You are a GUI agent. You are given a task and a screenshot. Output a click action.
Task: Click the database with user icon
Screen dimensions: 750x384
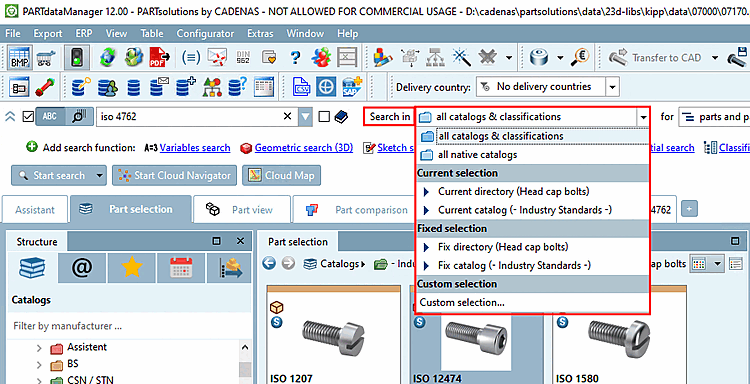pyautogui.click(x=108, y=87)
